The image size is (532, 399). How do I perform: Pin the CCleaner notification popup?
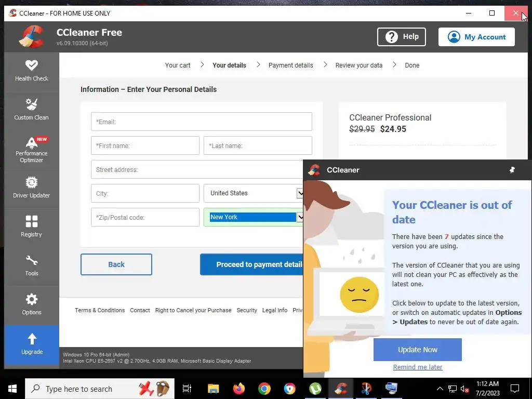click(512, 170)
